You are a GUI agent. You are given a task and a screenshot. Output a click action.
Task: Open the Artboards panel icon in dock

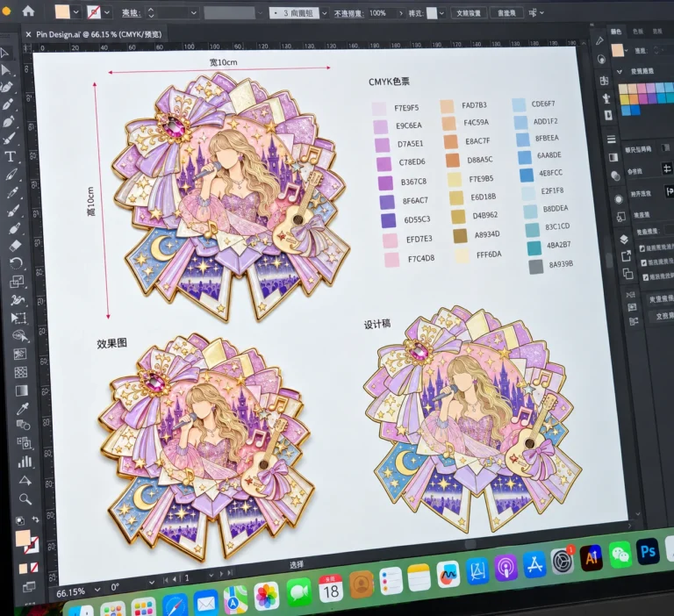(628, 274)
